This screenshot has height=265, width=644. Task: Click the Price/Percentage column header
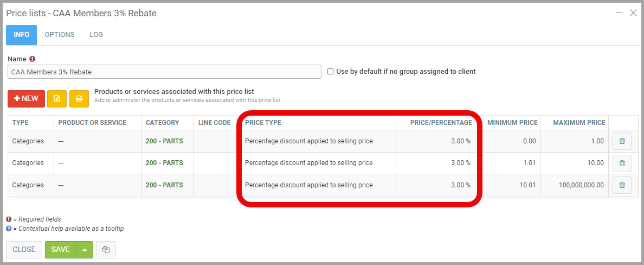click(441, 123)
